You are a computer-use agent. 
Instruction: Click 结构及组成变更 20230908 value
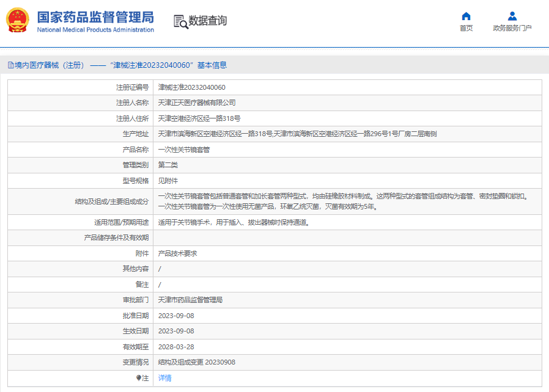coord(197,362)
